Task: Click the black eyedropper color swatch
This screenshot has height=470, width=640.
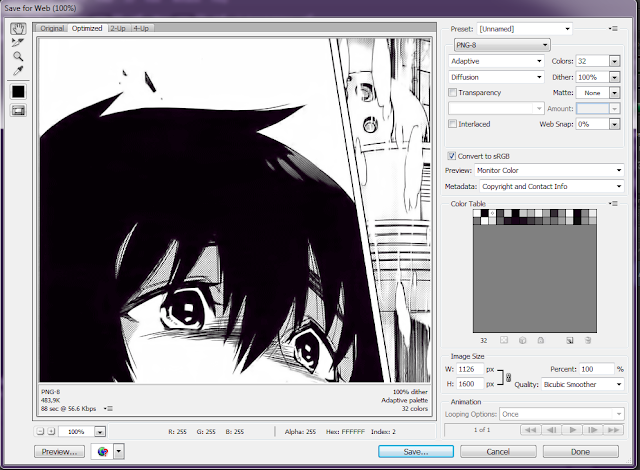Action: click(x=18, y=92)
